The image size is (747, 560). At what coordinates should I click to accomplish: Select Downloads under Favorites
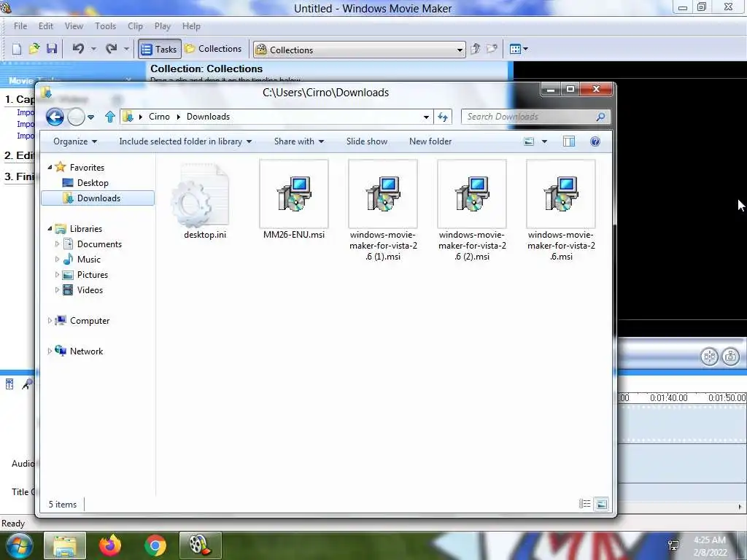point(98,198)
